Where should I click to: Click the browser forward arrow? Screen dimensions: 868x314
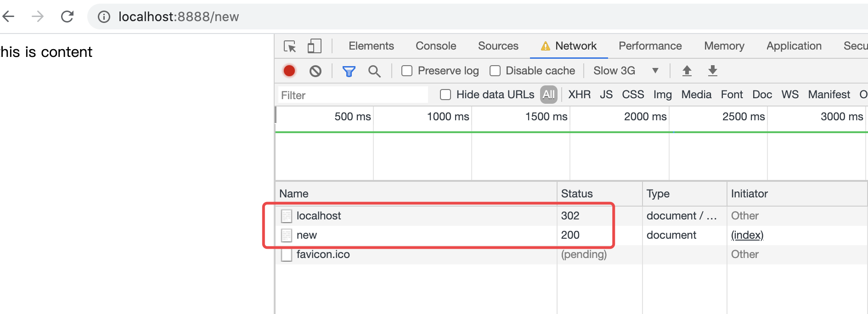tap(38, 17)
